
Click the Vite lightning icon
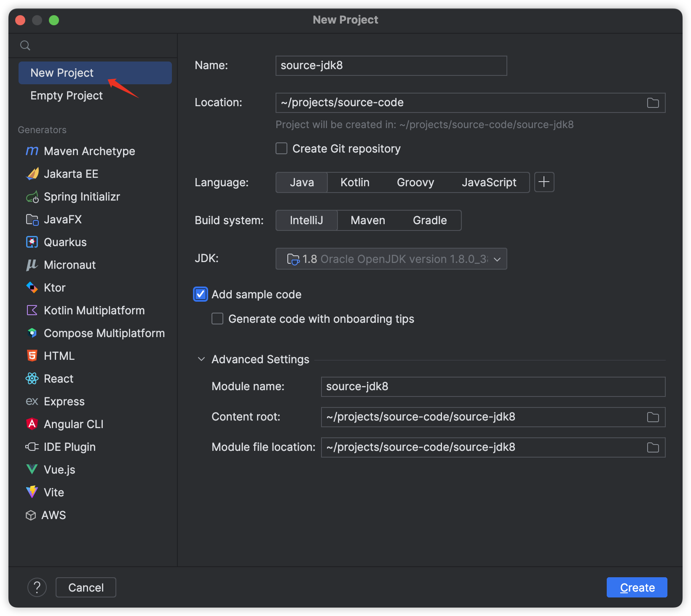point(32,492)
